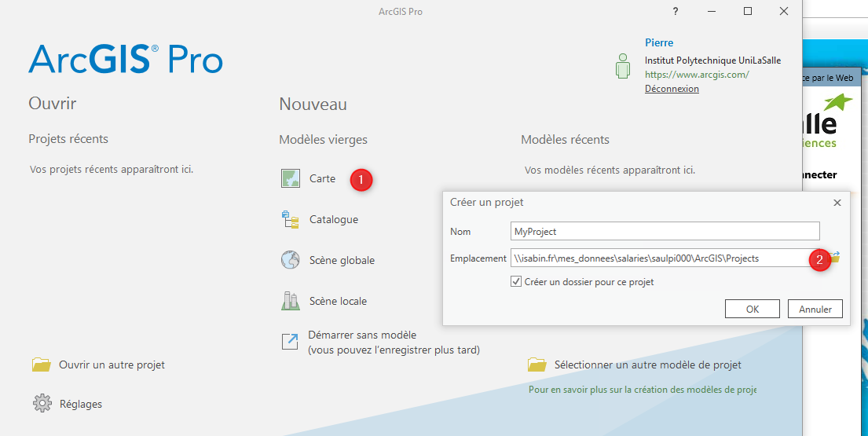Click the folder icon beside Sélectionner un autre modèle
Screen dimensions: 868x436
(537, 365)
